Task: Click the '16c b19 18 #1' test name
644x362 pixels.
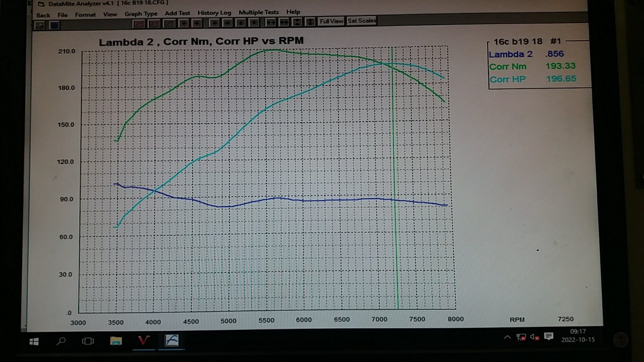Action: pyautogui.click(x=527, y=42)
